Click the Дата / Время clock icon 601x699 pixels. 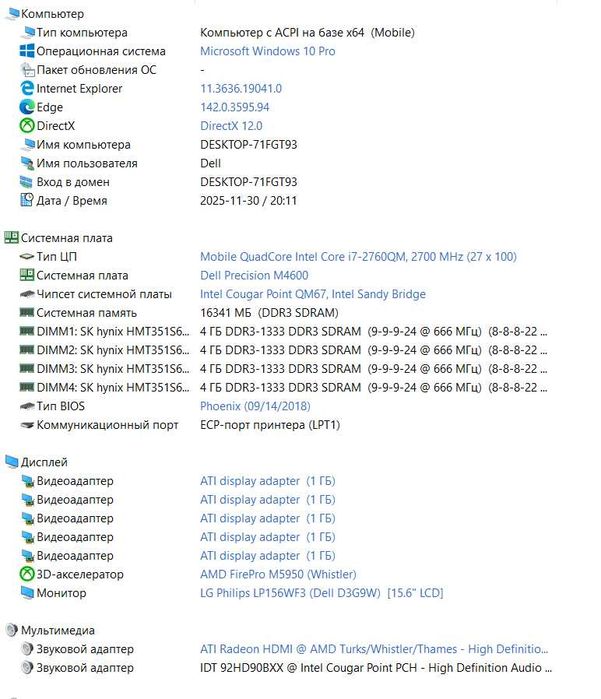pyautogui.click(x=27, y=200)
